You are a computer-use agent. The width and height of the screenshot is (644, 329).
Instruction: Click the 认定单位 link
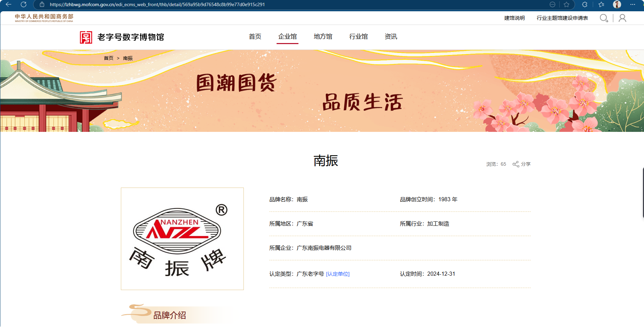(338, 274)
